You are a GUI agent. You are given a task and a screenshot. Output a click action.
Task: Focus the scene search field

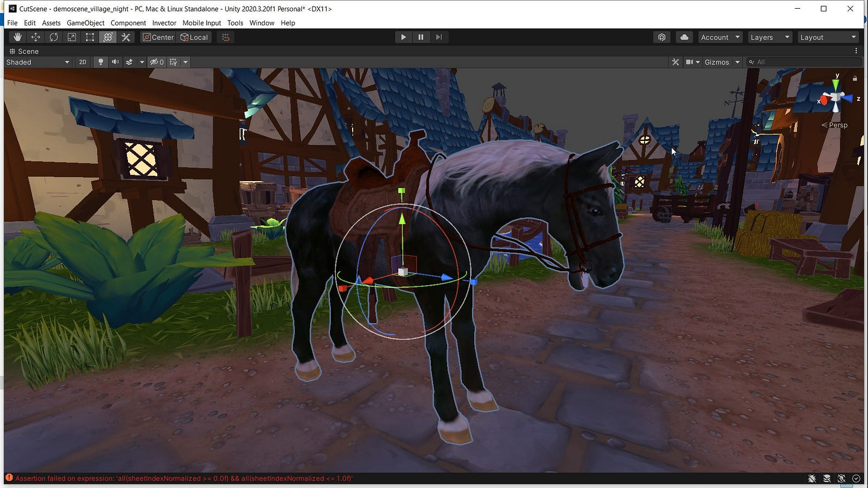pyautogui.click(x=805, y=62)
